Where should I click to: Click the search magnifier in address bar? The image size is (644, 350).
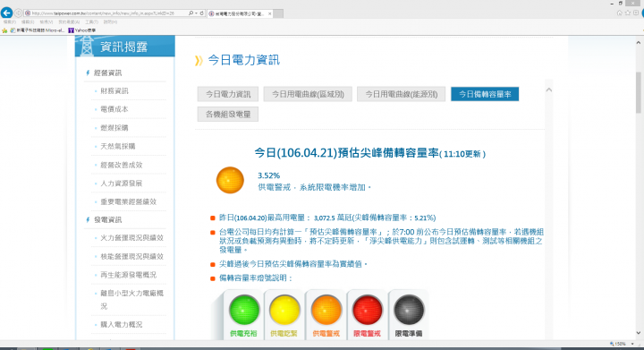pyautogui.click(x=191, y=13)
